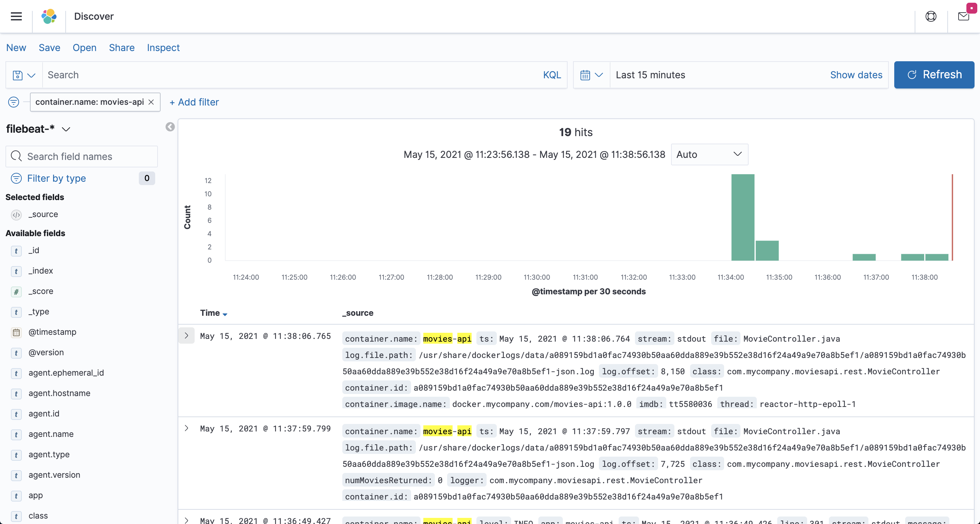Viewport: 980px width, 524px height.
Task: Click the Share menu item
Action: click(122, 48)
